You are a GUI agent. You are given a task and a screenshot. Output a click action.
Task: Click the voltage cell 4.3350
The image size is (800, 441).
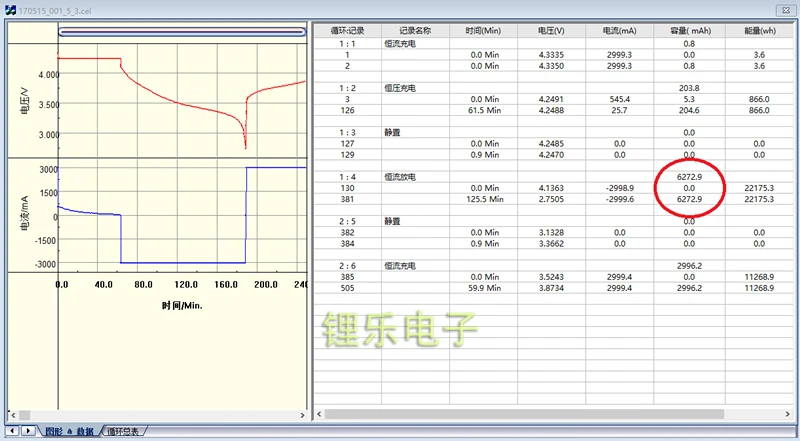[551, 66]
